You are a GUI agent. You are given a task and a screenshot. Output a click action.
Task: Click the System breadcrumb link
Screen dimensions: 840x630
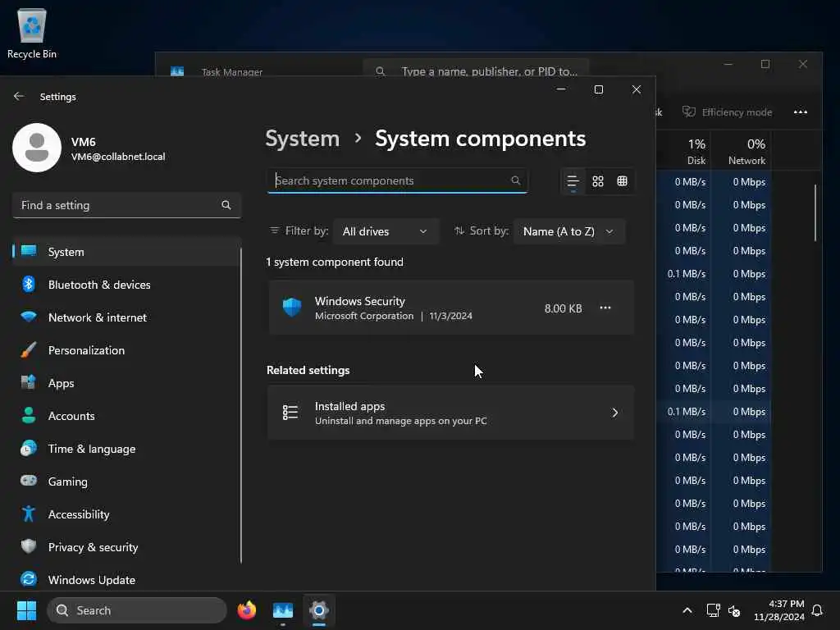tap(303, 139)
